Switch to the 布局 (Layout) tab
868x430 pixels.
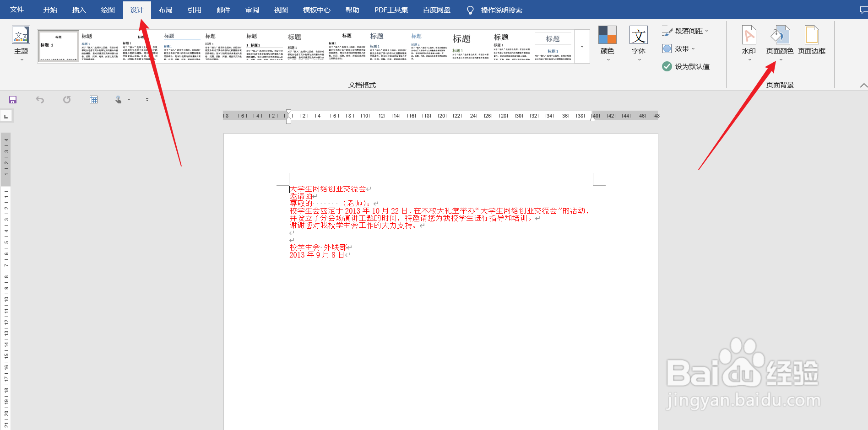click(165, 10)
